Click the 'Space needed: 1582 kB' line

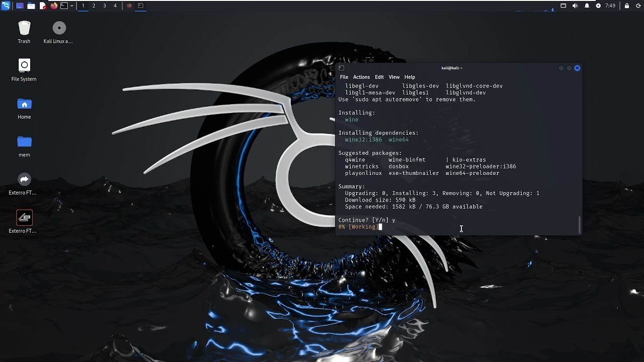tap(414, 207)
